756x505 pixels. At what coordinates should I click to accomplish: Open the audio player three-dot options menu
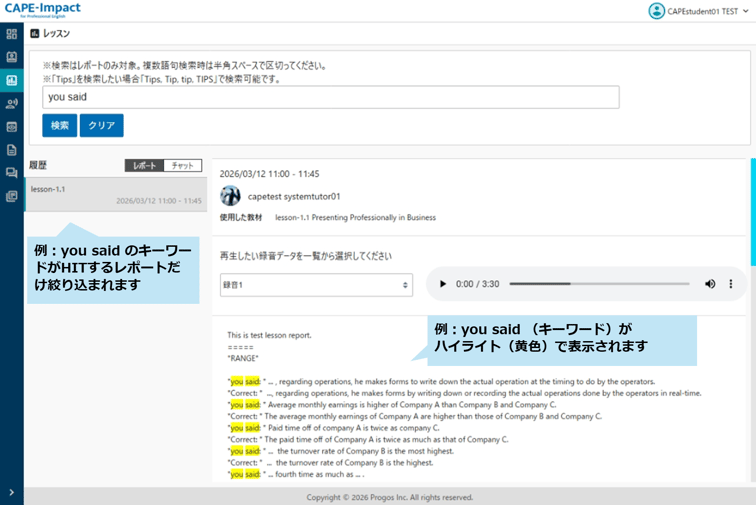(x=731, y=284)
